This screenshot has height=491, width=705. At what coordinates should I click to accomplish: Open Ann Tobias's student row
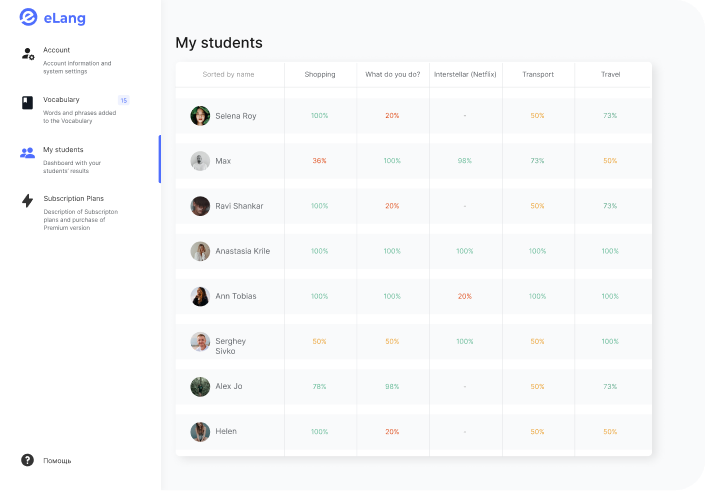pyautogui.click(x=236, y=296)
